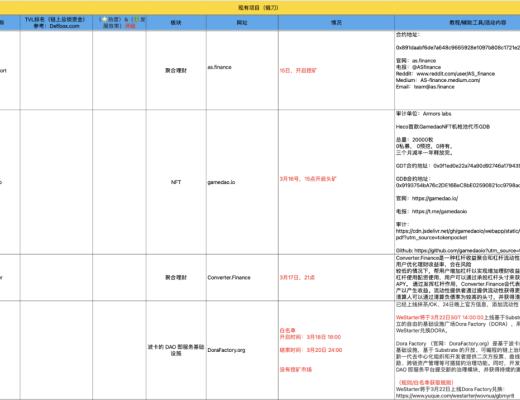Click the contract address starting '0x891daab'

(458, 48)
